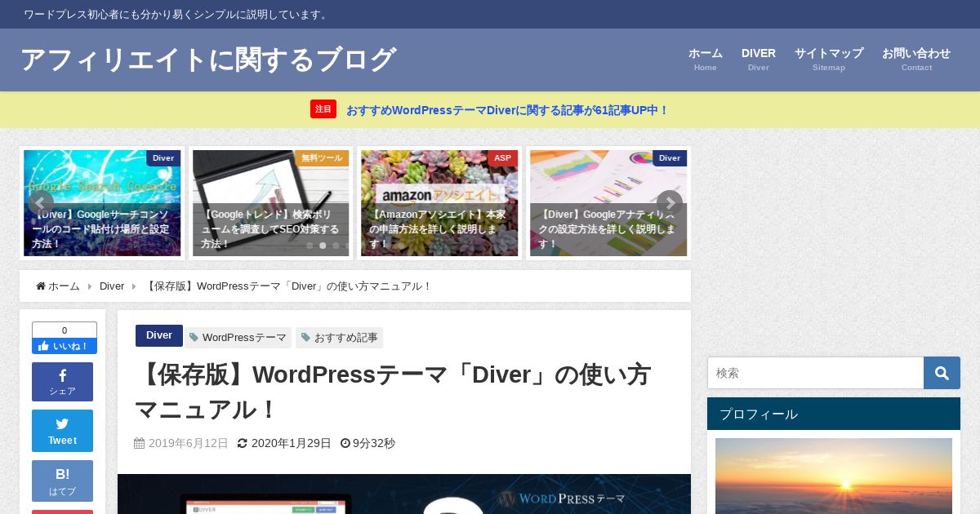Click the reading time 9分32秒
The width and height of the screenshot is (980, 514).
(374, 444)
